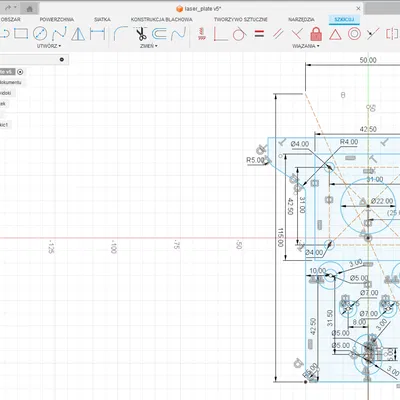Viewport: 400px width, 400px height.
Task: Click the upper Ø4.00 dimension label
Action: click(300, 144)
